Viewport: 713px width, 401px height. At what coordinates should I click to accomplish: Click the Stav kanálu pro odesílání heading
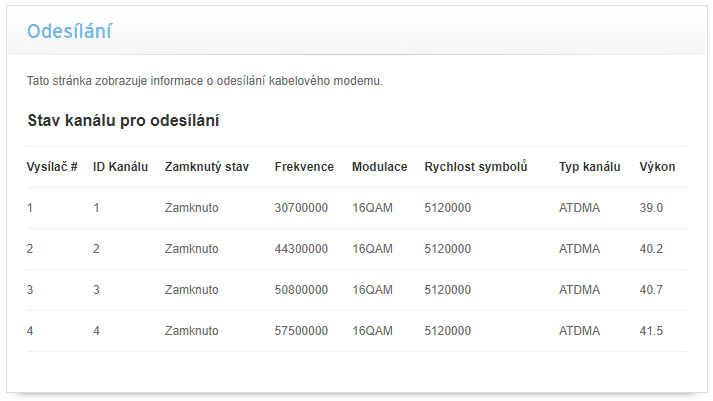(x=123, y=121)
